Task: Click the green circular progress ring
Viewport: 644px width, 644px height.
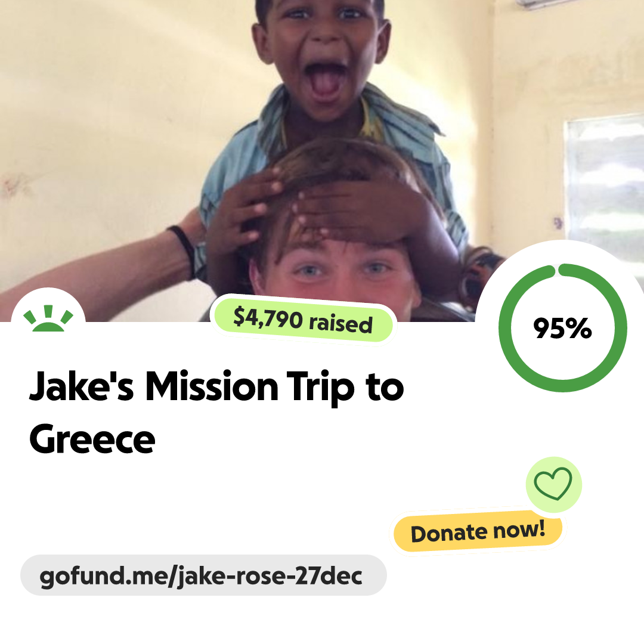Action: point(563,327)
